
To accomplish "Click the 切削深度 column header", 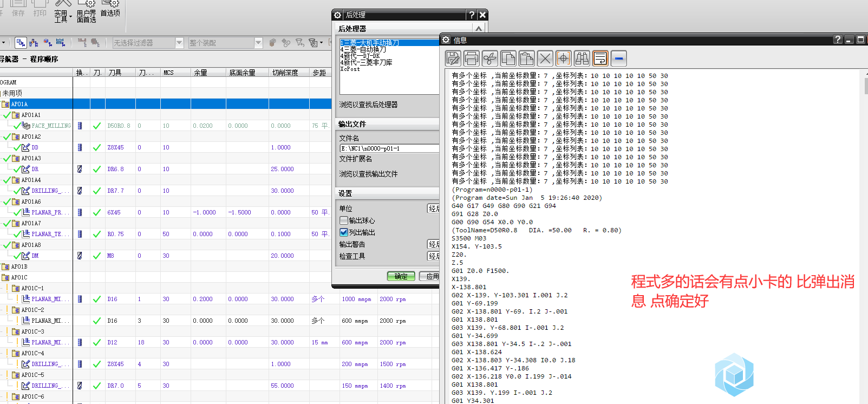I will (289, 73).
